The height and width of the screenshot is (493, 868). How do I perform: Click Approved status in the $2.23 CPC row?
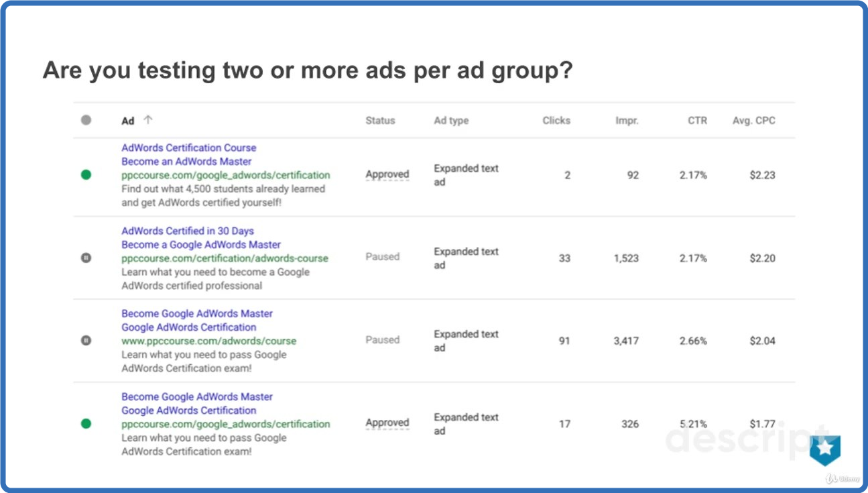pos(387,174)
